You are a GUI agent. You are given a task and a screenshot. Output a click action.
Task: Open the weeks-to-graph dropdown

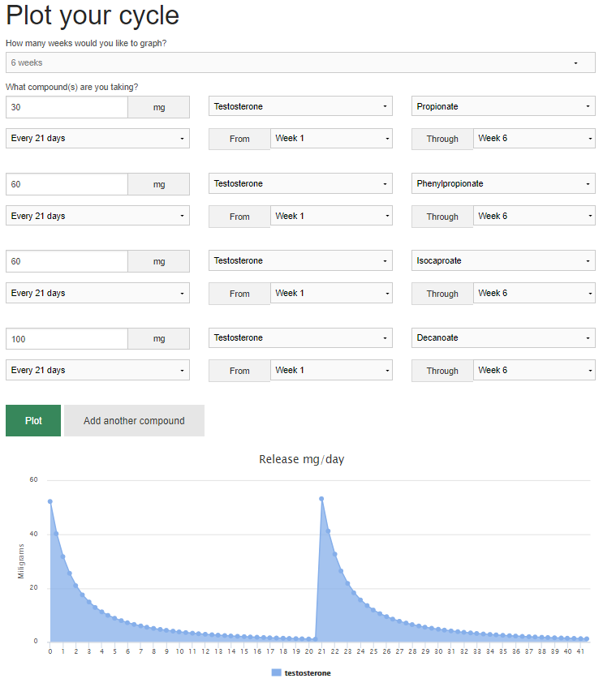click(x=300, y=62)
